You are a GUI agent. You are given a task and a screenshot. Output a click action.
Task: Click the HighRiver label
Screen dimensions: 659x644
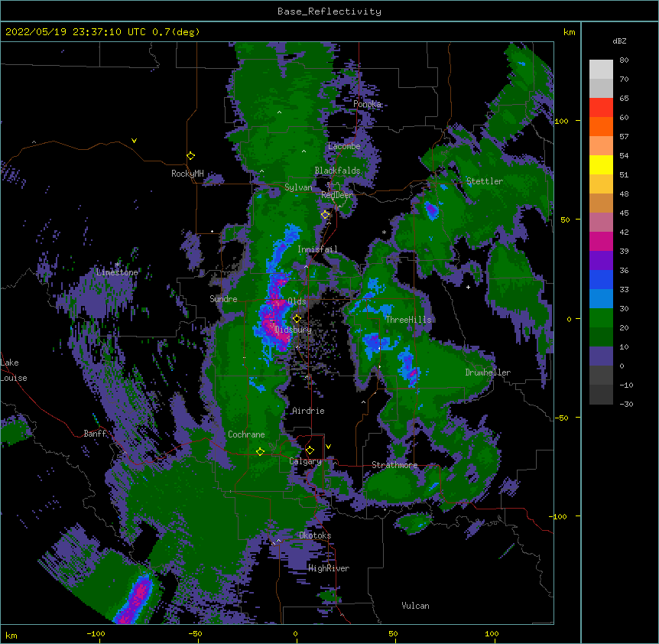[x=329, y=568]
